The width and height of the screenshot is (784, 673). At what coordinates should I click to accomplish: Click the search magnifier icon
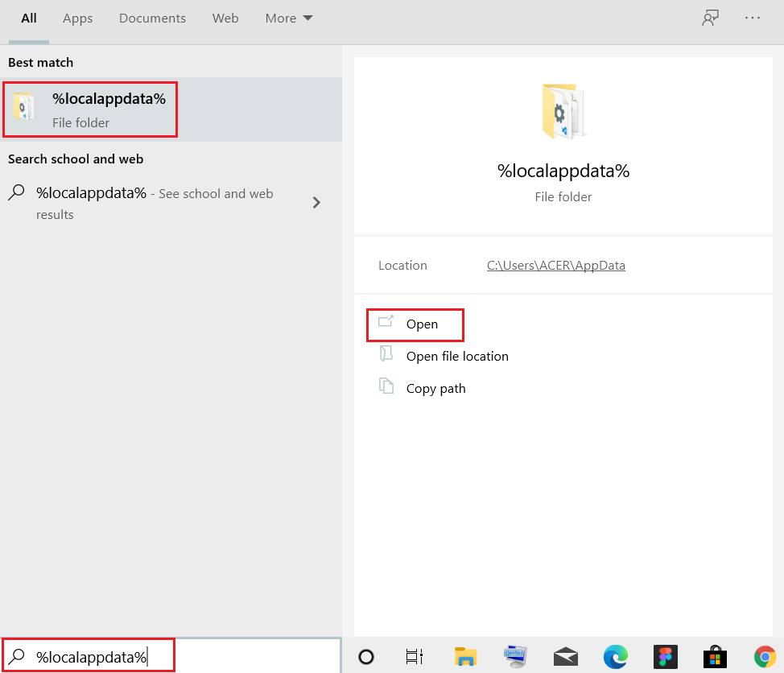tap(17, 657)
